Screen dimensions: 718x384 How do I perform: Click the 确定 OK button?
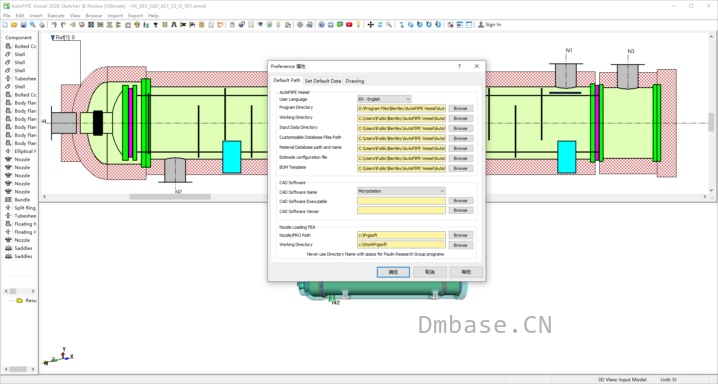(393, 272)
